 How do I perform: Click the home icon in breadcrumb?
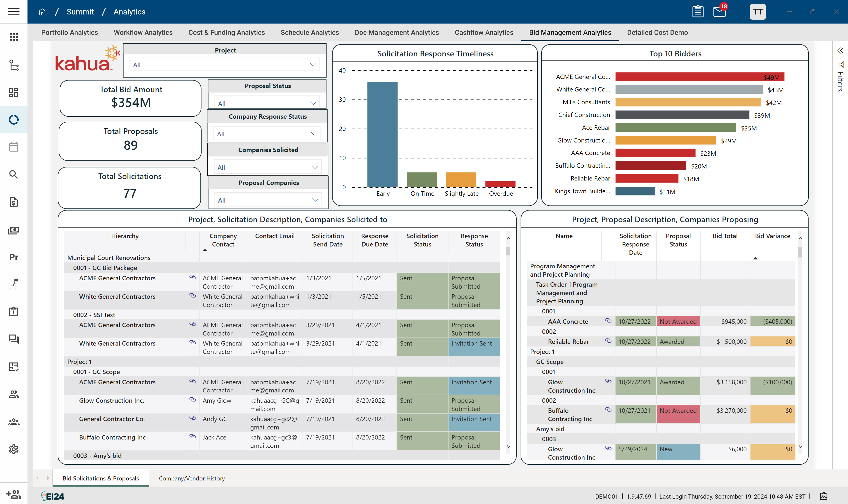tap(42, 12)
